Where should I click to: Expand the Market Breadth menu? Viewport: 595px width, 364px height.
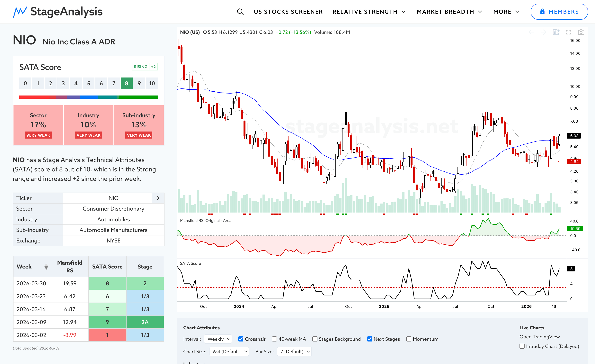[449, 12]
